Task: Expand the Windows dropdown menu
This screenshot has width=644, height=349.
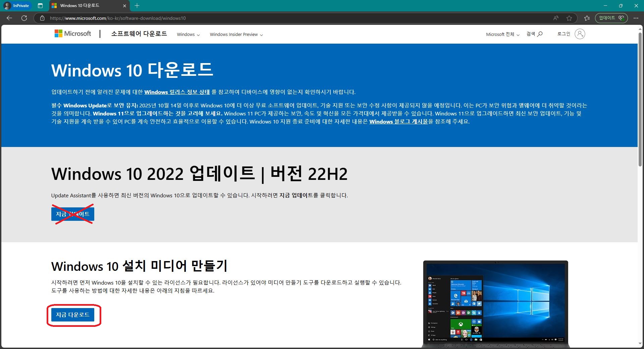Action: 188,34
